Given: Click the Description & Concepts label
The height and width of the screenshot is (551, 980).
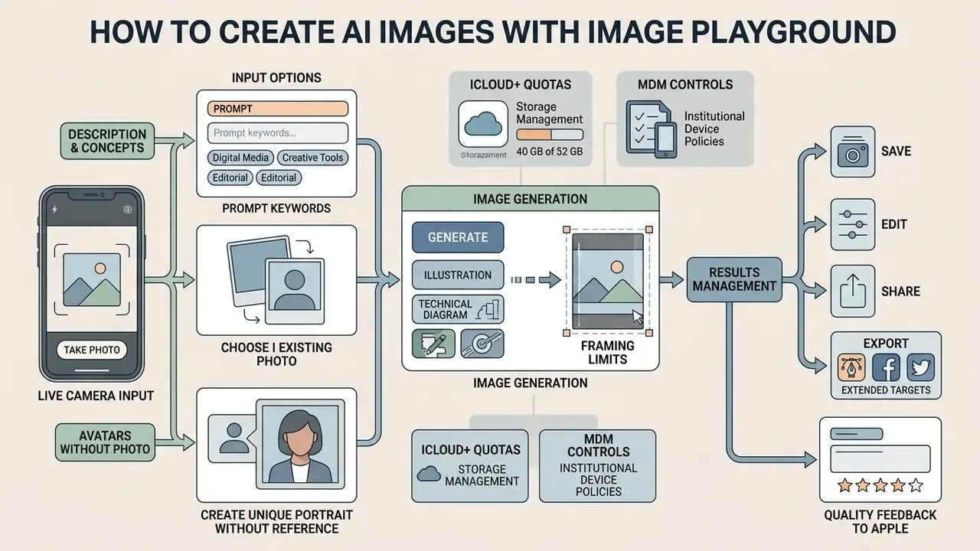Looking at the screenshot, I should tap(107, 142).
